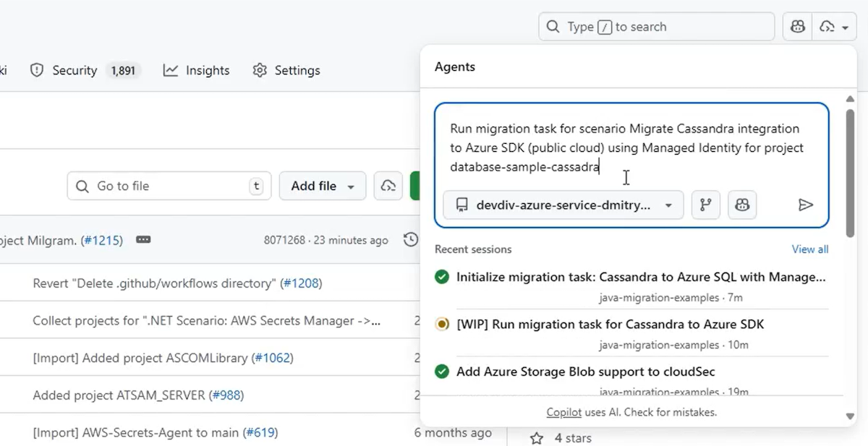This screenshot has height=446, width=868.
Task: Switch to the Security tab
Action: coord(74,70)
